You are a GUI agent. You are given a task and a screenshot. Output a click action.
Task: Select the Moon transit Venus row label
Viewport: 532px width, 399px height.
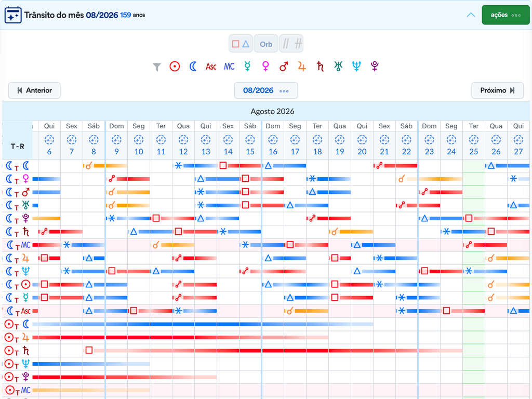click(x=17, y=179)
